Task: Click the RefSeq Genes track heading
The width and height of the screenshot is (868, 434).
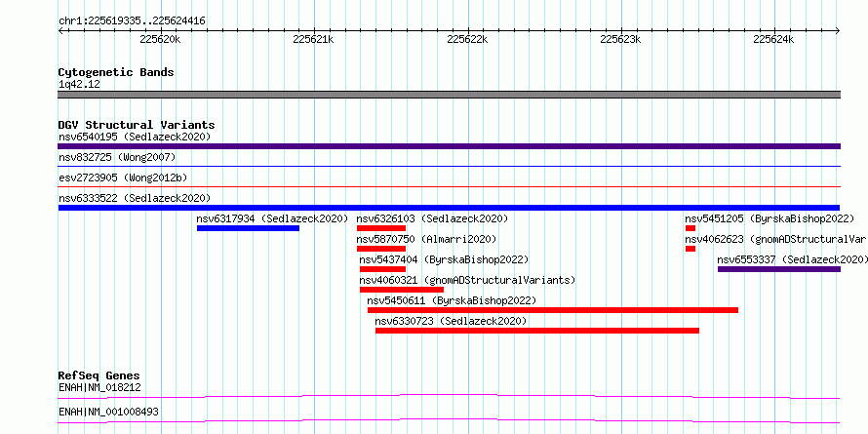Action: click(99, 375)
